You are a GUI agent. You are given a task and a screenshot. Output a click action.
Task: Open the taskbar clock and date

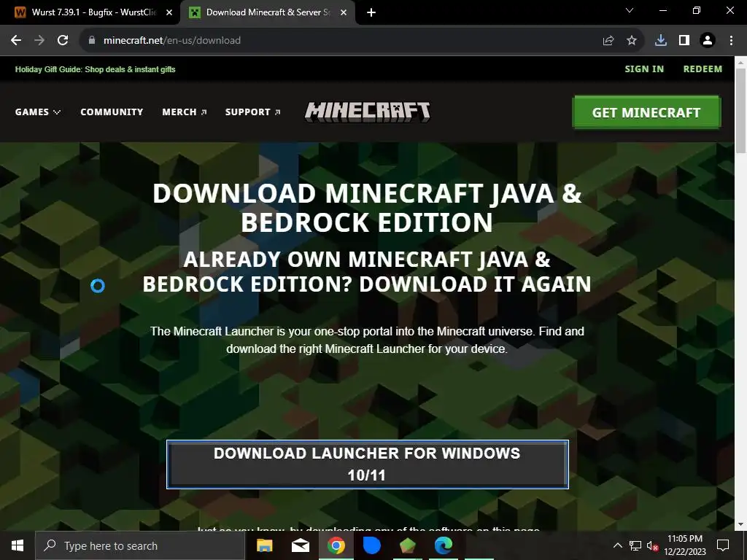(x=685, y=545)
